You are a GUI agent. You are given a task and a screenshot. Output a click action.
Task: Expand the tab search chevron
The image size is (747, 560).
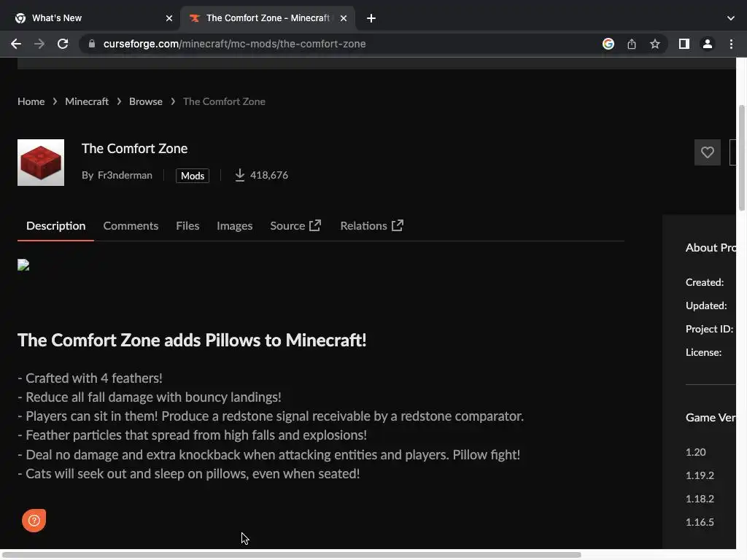(x=731, y=18)
